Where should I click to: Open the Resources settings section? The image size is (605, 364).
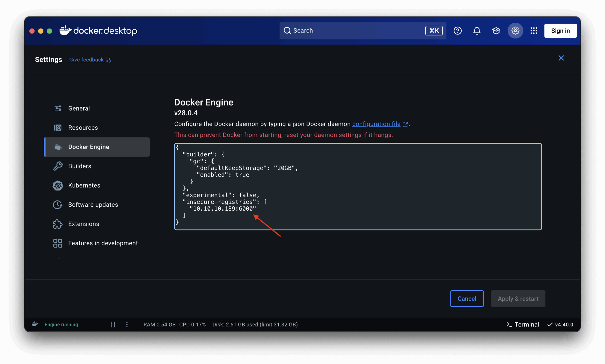click(x=83, y=128)
